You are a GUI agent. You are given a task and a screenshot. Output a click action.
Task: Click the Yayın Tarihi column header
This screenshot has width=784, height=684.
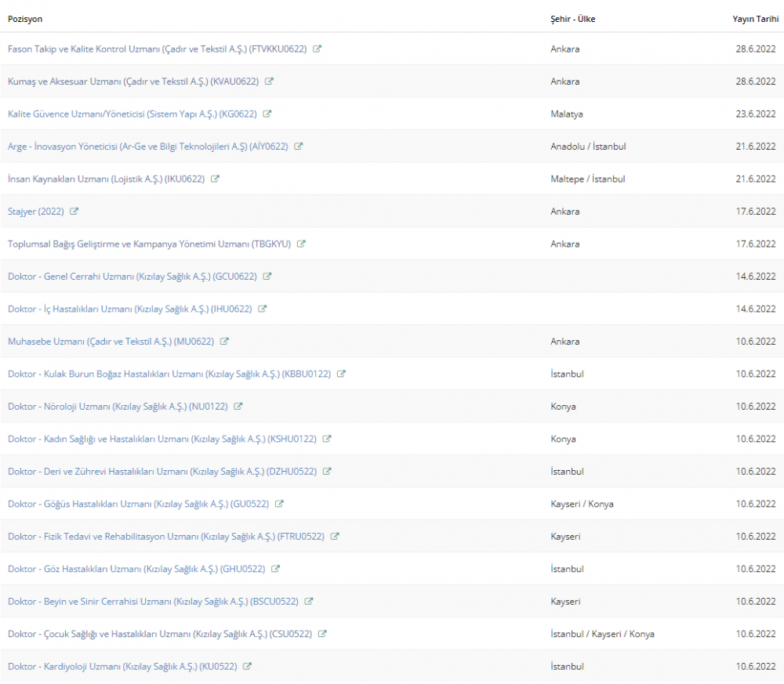(x=756, y=19)
